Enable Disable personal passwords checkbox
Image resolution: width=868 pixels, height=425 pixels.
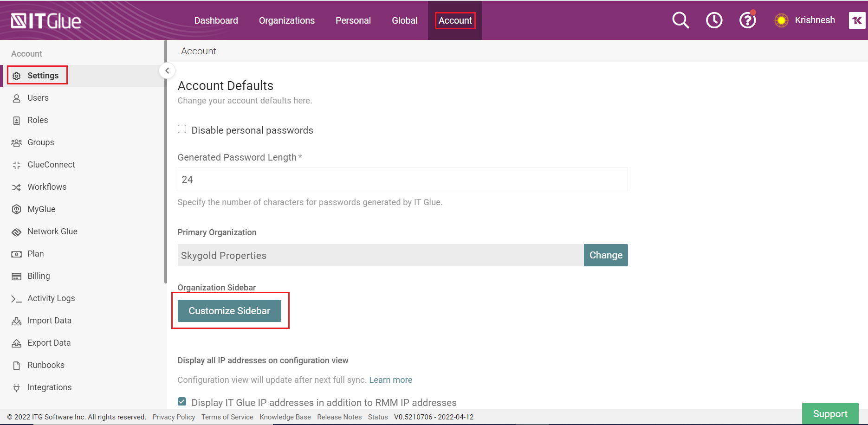pos(182,129)
